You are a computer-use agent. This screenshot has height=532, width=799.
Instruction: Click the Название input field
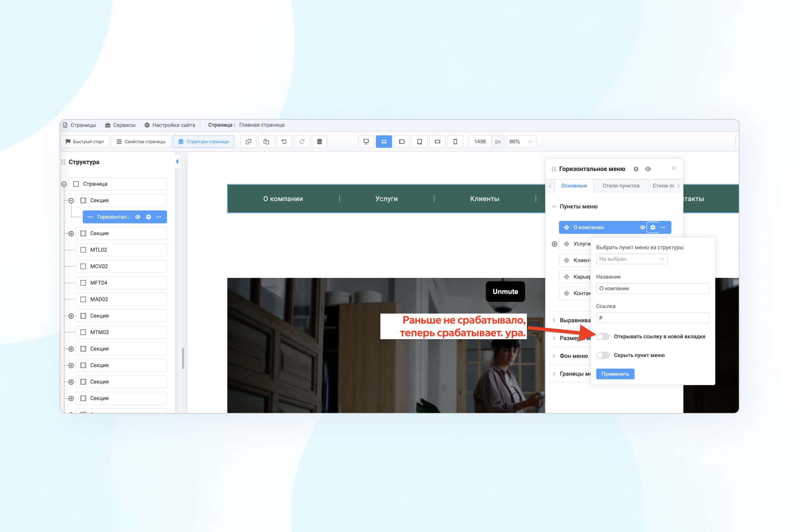pos(653,288)
